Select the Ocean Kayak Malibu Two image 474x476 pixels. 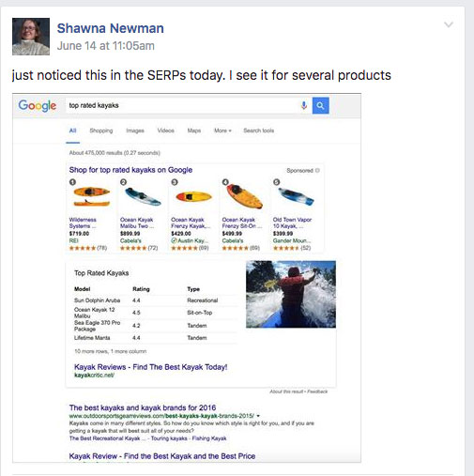(143, 196)
